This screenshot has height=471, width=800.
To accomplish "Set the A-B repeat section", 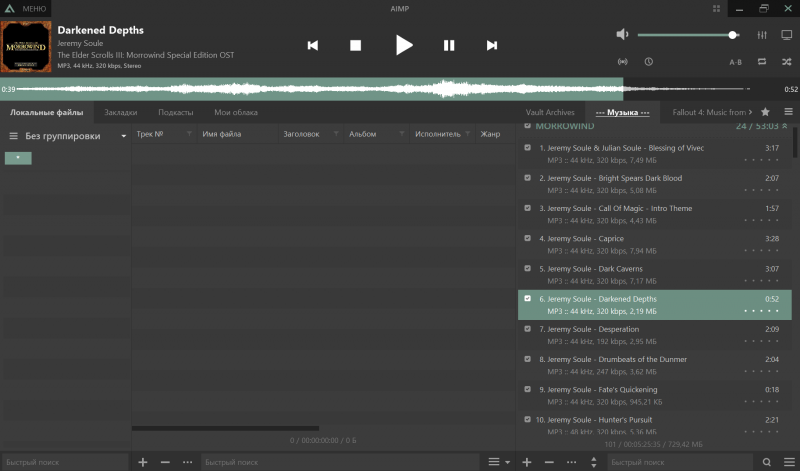I will (735, 62).
